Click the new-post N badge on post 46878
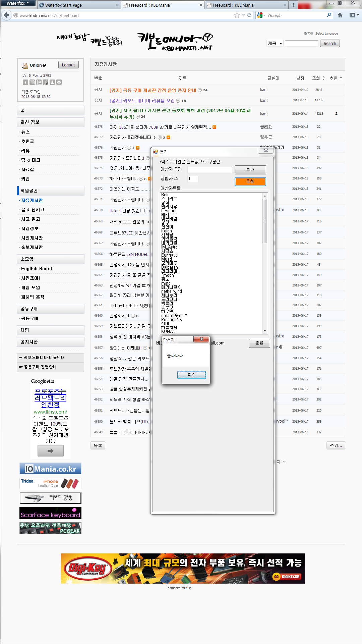The image size is (362, 644). click(214, 127)
